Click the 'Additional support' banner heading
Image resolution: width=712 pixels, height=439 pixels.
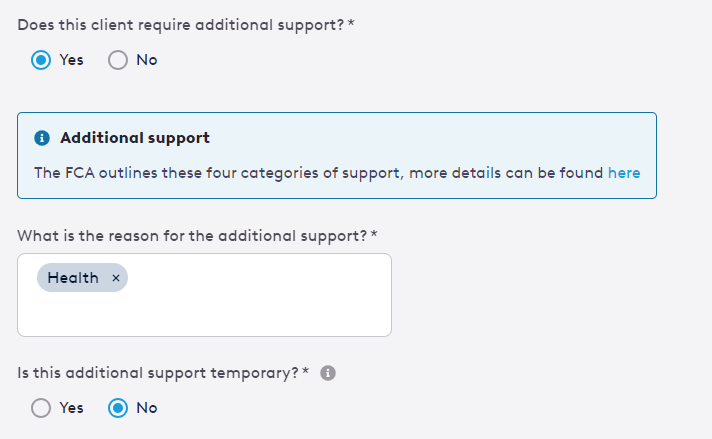pyautogui.click(x=135, y=138)
